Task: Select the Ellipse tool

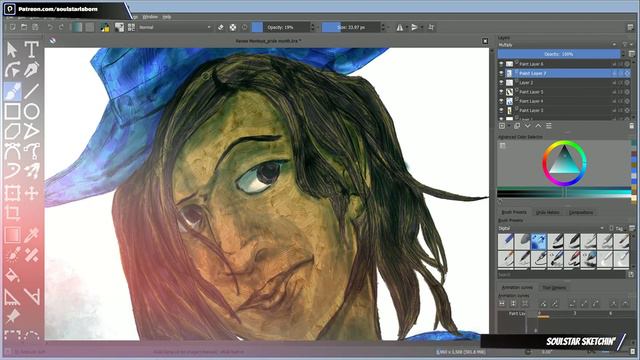Action: pyautogui.click(x=31, y=111)
